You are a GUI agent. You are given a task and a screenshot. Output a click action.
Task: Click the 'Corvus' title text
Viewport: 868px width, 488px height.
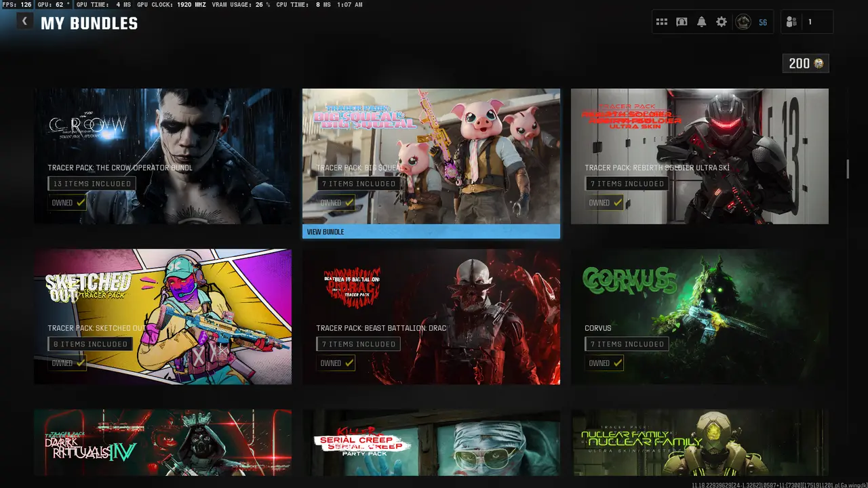pos(598,328)
